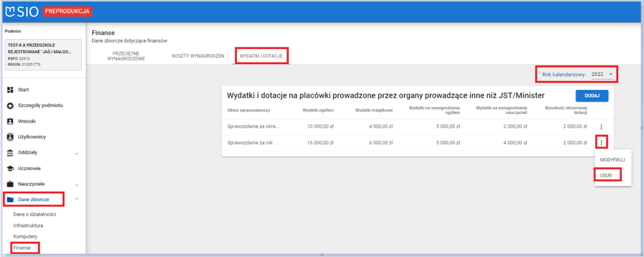Open three-dot menu for 'Sprawozdanie za okre...' row

pos(601,127)
